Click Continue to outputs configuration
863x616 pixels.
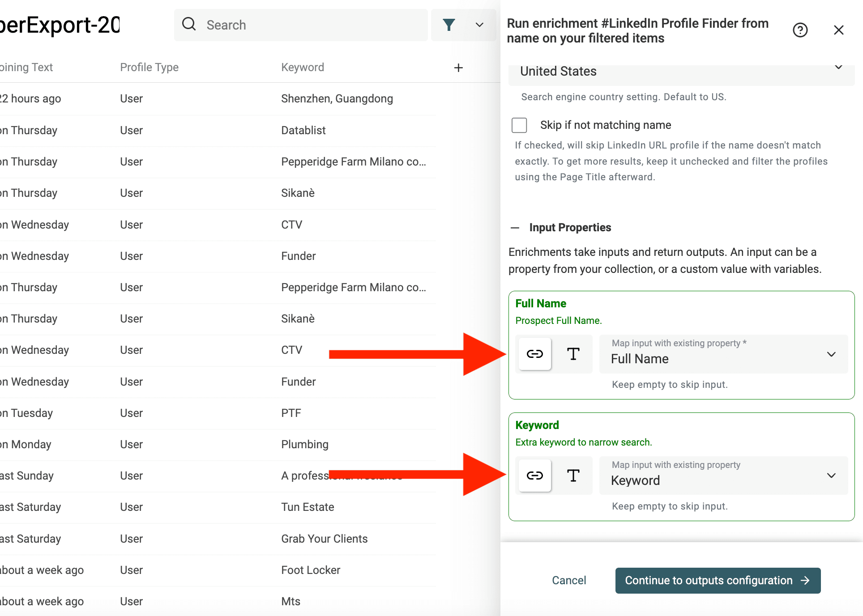(x=718, y=581)
